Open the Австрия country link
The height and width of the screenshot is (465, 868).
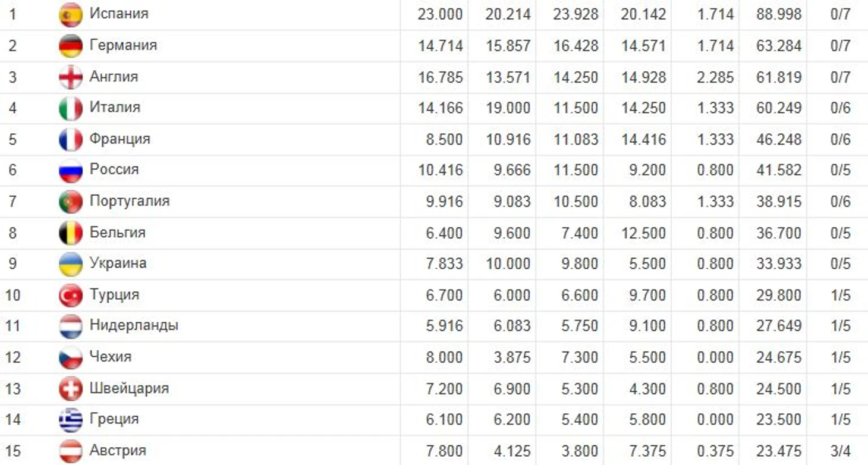pos(118,450)
